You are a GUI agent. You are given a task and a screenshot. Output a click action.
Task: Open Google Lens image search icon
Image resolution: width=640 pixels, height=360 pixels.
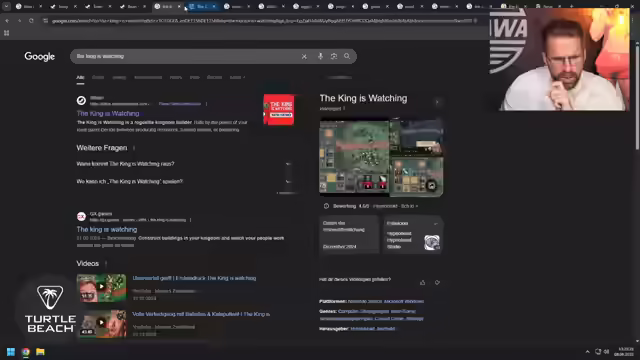[x=334, y=56]
